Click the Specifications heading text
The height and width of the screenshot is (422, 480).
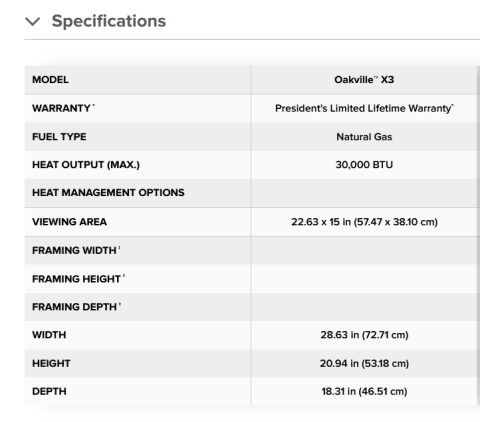coord(109,21)
